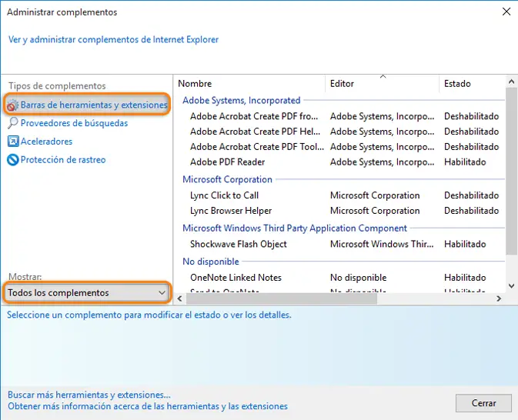Select Protección de rastreo category
The image size is (518, 420).
coord(63,160)
